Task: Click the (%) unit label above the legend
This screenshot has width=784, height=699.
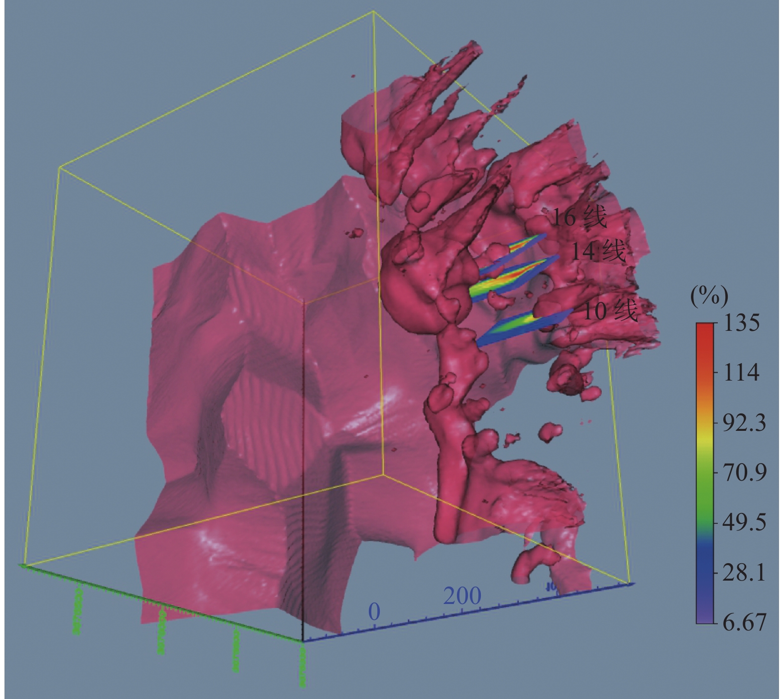Action: click(x=709, y=297)
